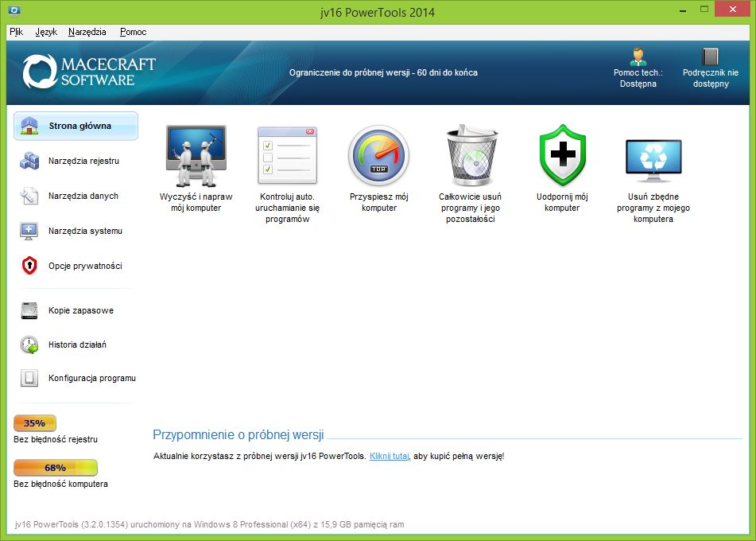The height and width of the screenshot is (541, 756).
Task: Click the Macecraft Software logo
Action: tap(89, 72)
